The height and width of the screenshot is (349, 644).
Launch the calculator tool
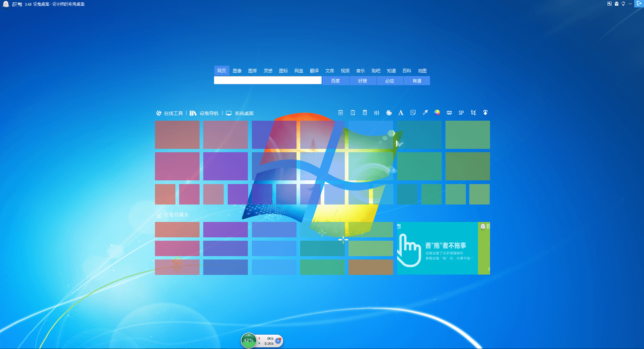click(x=365, y=113)
